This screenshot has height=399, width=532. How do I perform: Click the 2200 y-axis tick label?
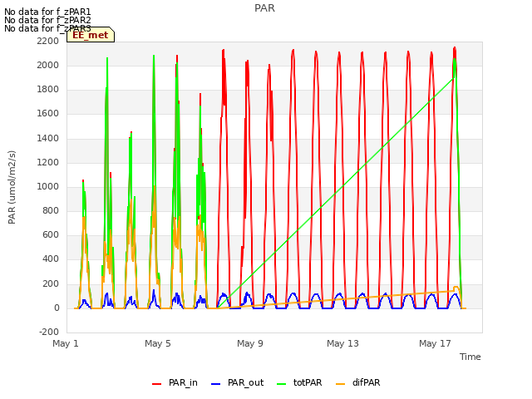48,41
